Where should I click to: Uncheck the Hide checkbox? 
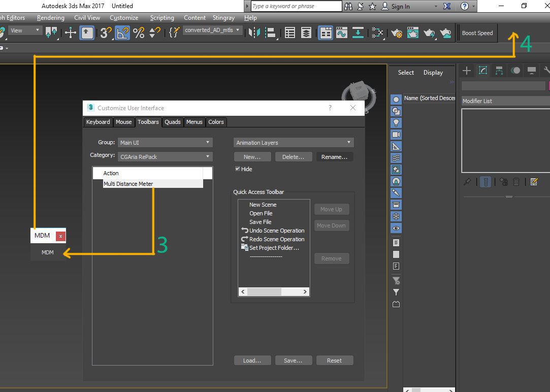click(x=238, y=169)
